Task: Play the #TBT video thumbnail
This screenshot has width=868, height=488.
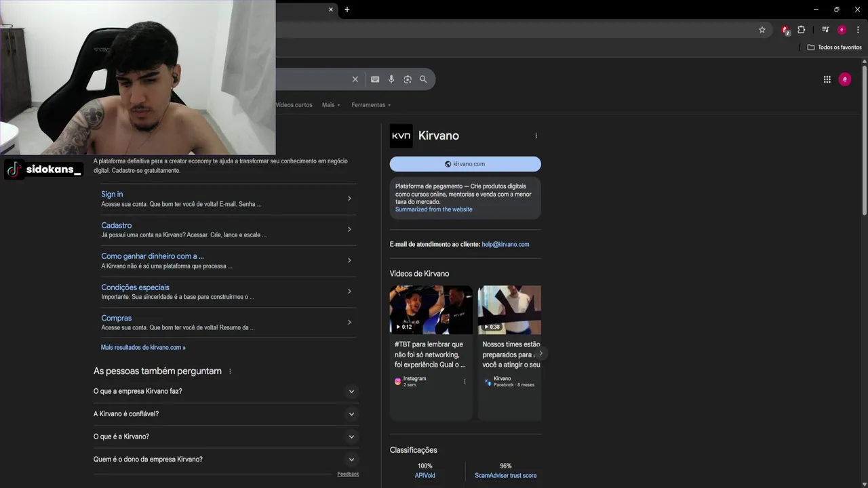Action: coord(431,310)
